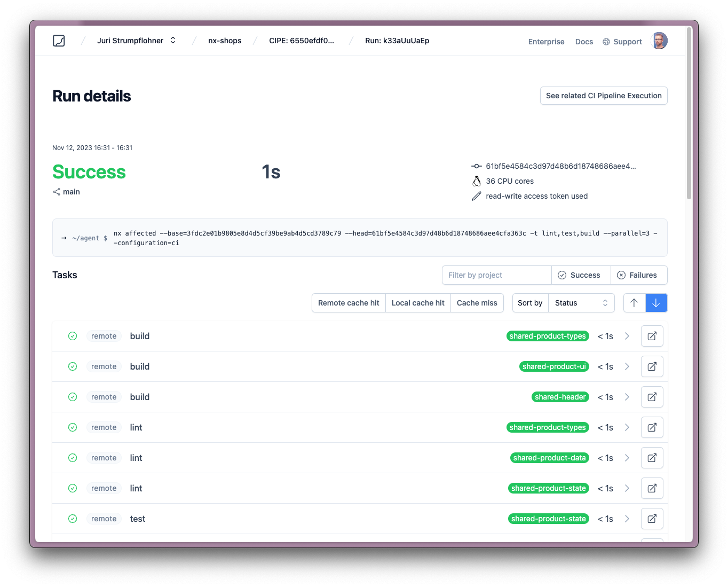
Task: Open the build task for shared-product-types externally
Action: [652, 336]
